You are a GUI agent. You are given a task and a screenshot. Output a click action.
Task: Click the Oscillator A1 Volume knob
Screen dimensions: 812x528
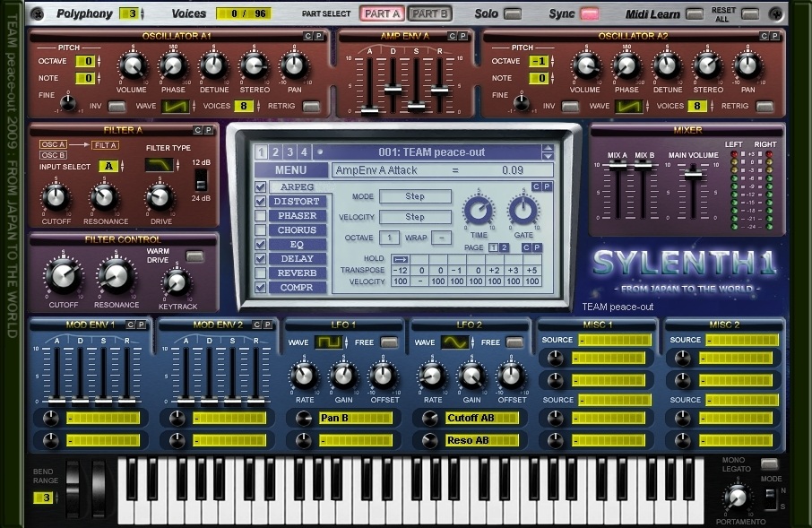(132, 65)
